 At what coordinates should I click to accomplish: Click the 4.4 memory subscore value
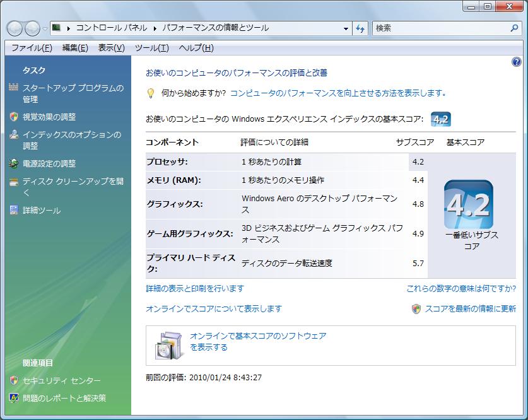tap(418, 180)
